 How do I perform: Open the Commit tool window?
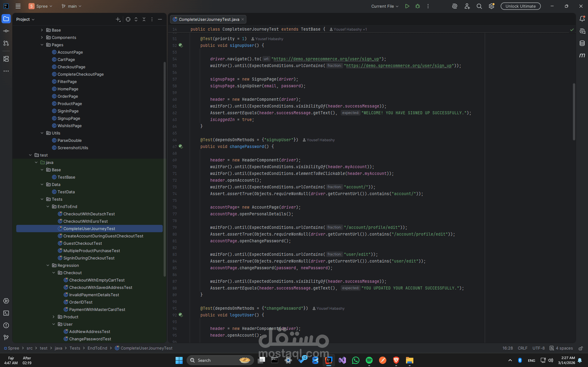(6, 31)
